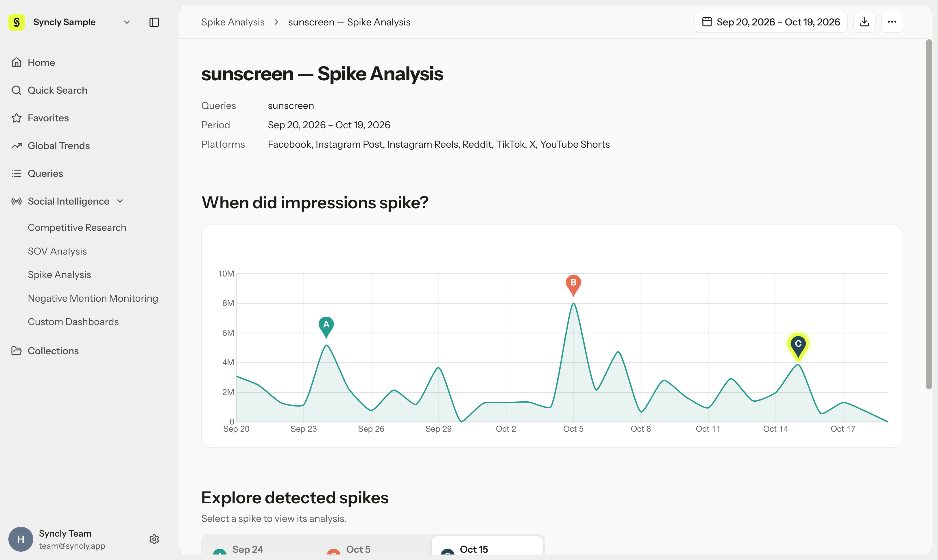Open Negative Mention Monitoring
The width and height of the screenshot is (938, 560).
pyautogui.click(x=93, y=298)
